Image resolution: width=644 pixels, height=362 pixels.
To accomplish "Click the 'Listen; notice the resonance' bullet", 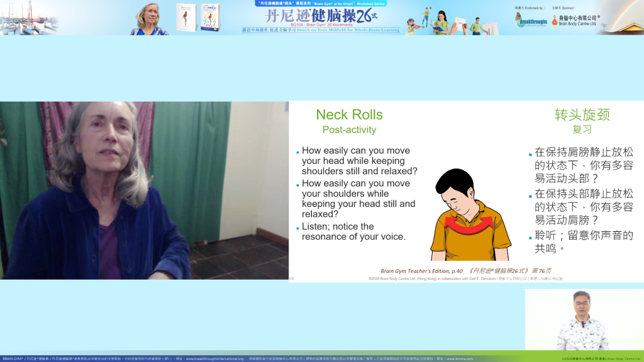I will (353, 231).
